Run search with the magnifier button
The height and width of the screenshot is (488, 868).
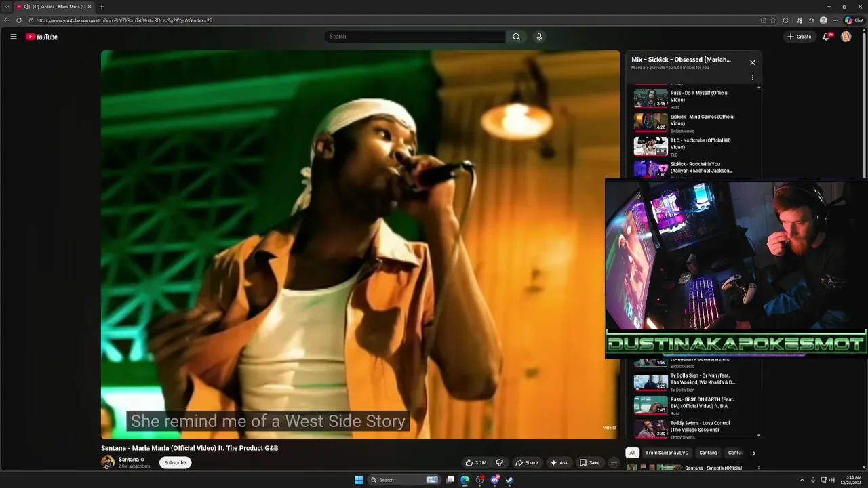tap(516, 37)
